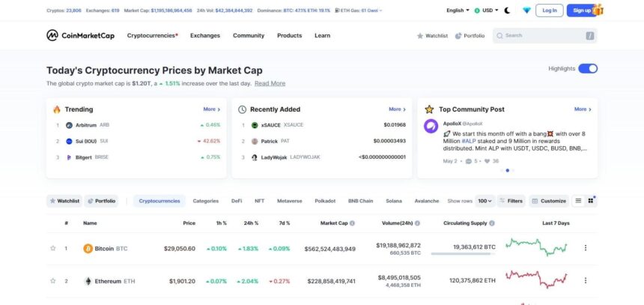Follow the Read More link
644x305 pixels.
270,83
